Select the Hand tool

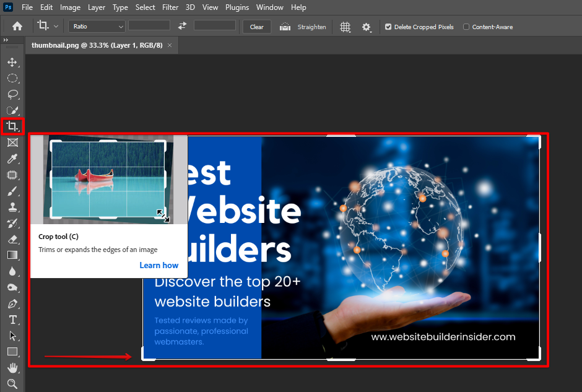pos(12,367)
